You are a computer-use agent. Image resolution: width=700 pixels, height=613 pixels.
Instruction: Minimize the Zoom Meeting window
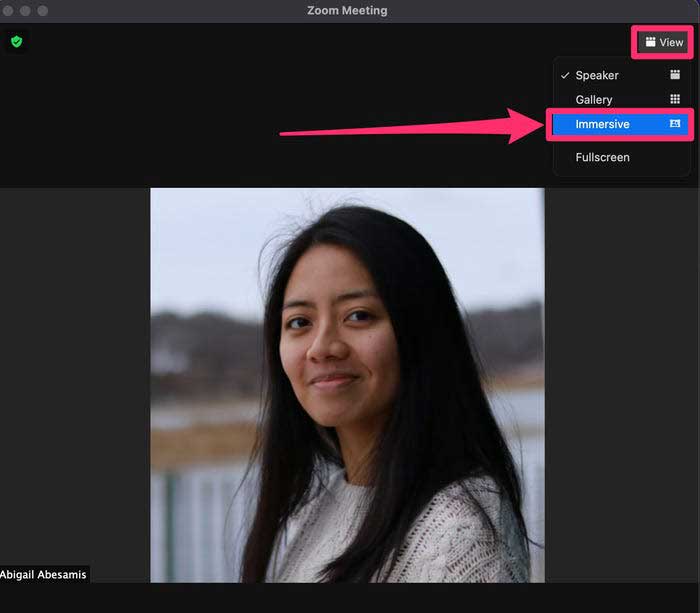click(x=26, y=10)
